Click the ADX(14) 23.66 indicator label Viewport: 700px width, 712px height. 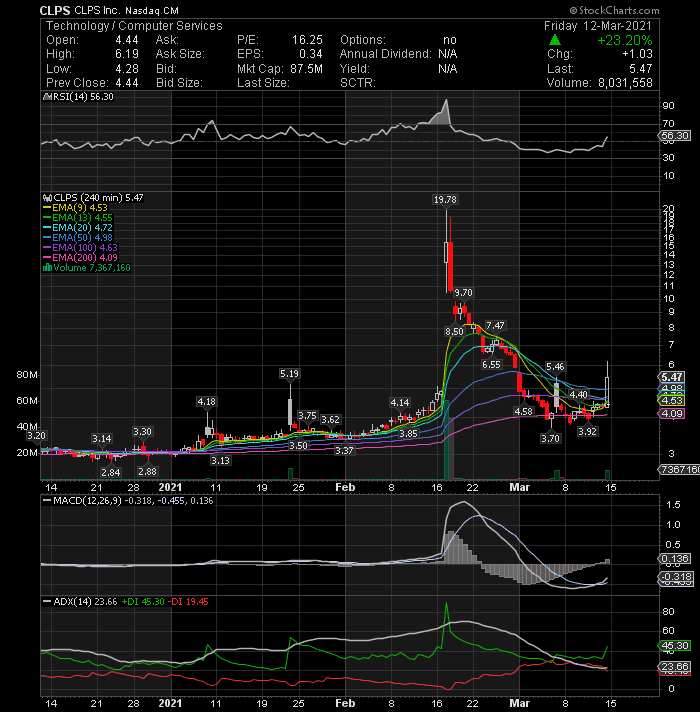[x=80, y=602]
